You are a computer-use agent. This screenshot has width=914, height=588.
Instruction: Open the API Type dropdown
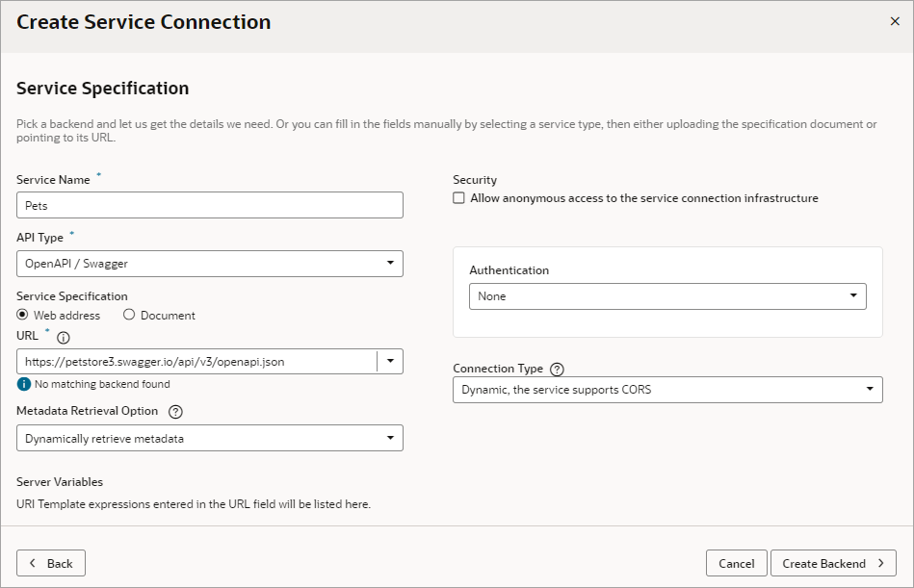tap(390, 263)
